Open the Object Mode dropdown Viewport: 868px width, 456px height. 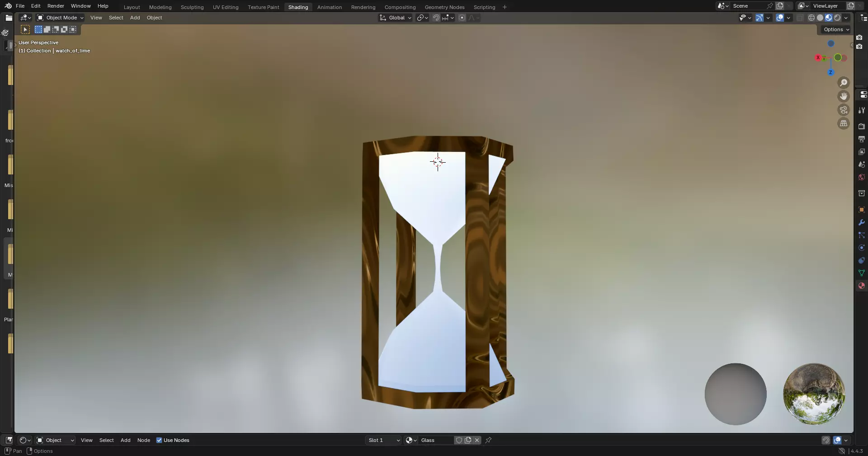point(61,18)
